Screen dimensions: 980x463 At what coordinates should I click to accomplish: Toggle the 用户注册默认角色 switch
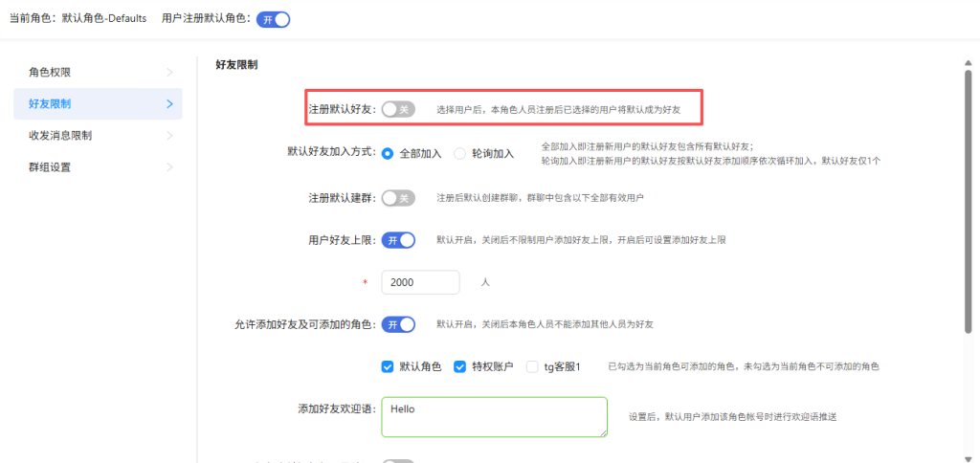pos(273,19)
